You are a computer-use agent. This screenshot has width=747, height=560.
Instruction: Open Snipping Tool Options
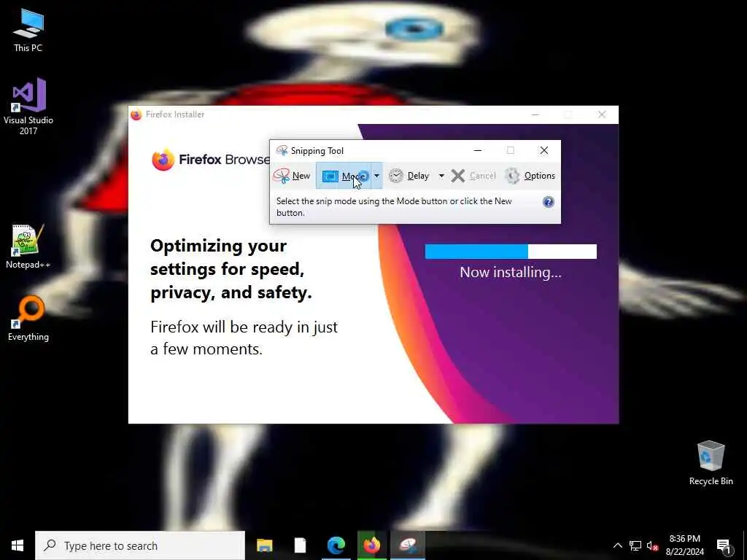[x=530, y=176]
